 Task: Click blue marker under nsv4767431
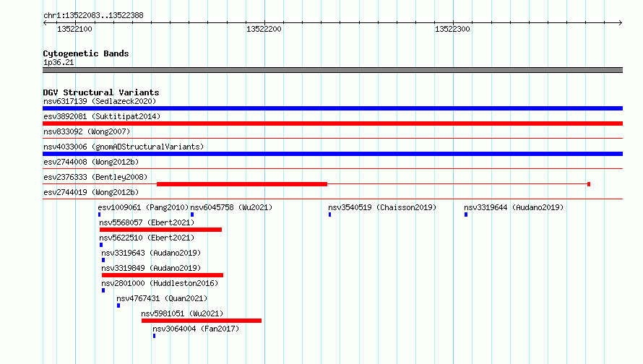point(118,305)
